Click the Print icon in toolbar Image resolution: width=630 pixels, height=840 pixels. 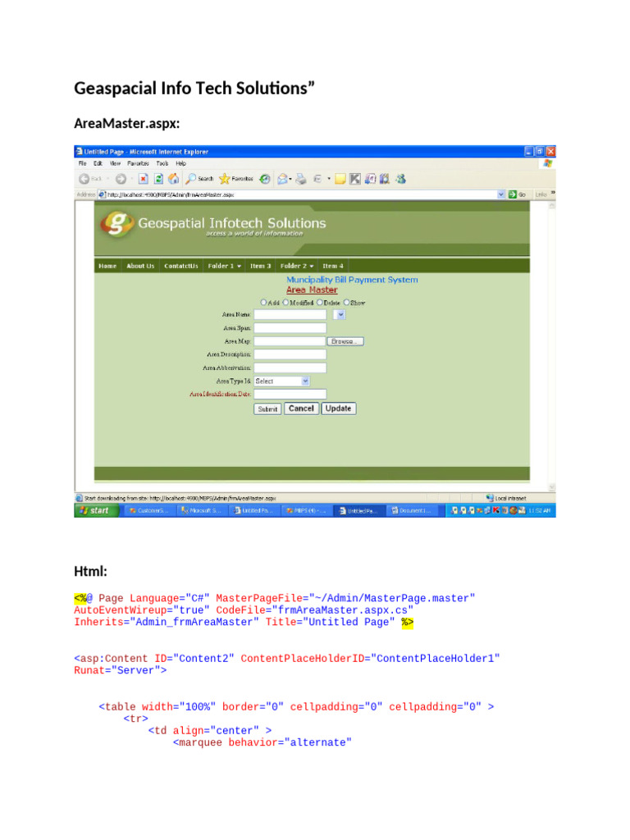(x=300, y=178)
